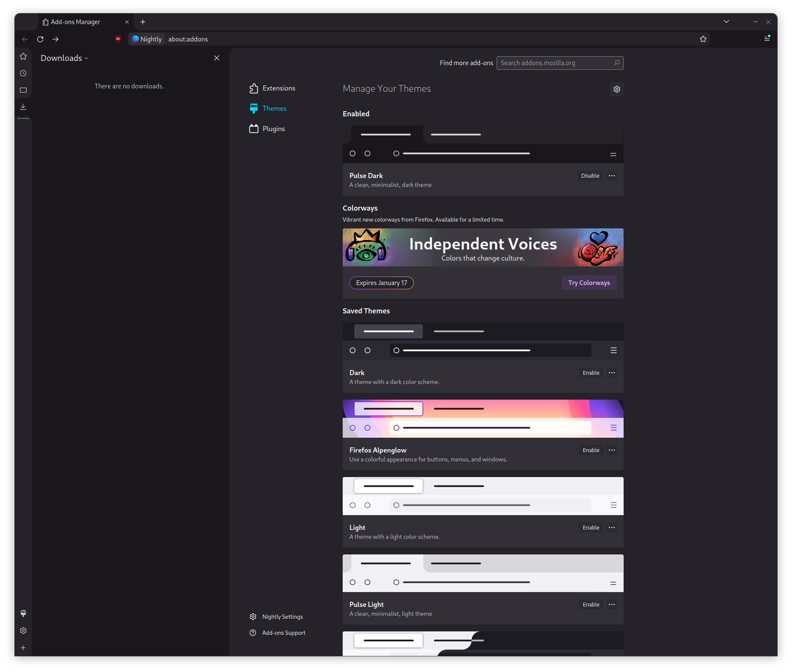792x672 pixels.
Task: Open the application hamburger menu
Action: pos(767,38)
